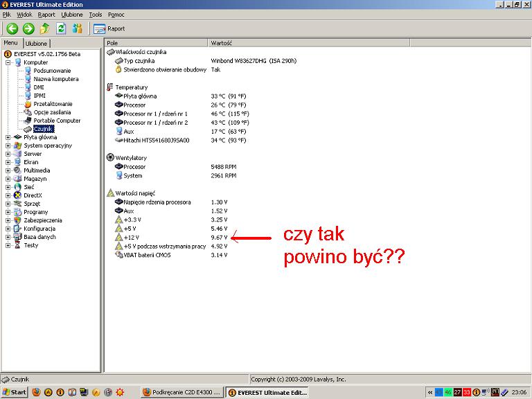The image size is (532, 399).
Task: Click the Up level toolbar icon
Action: click(x=44, y=28)
